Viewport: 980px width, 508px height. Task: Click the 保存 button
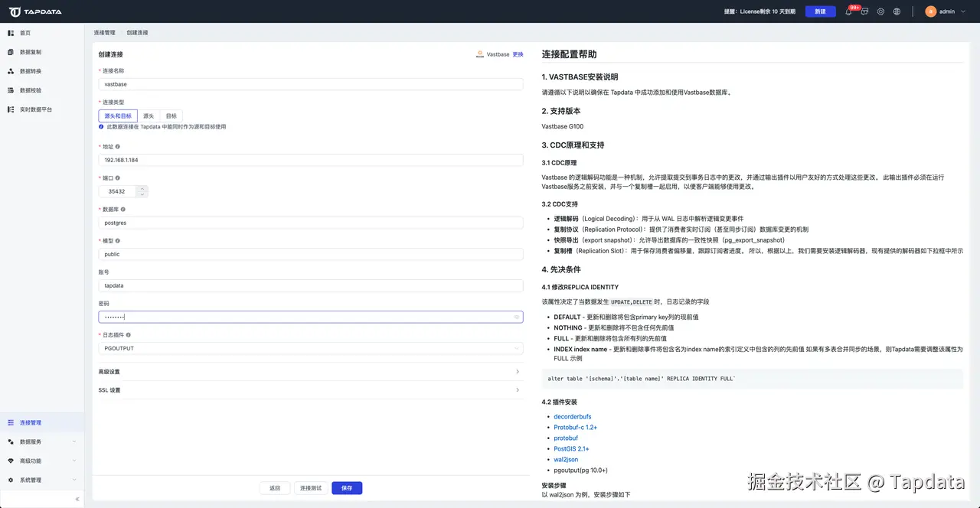[347, 488]
